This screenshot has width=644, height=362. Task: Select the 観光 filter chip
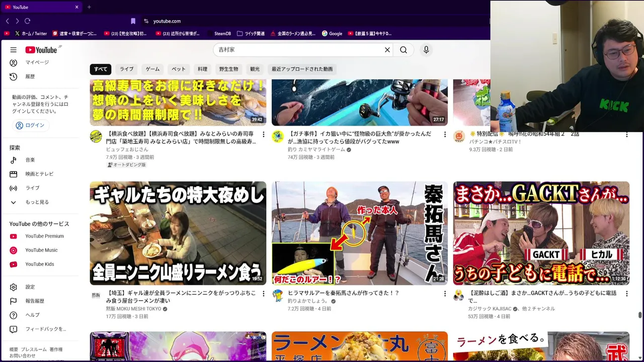point(255,69)
